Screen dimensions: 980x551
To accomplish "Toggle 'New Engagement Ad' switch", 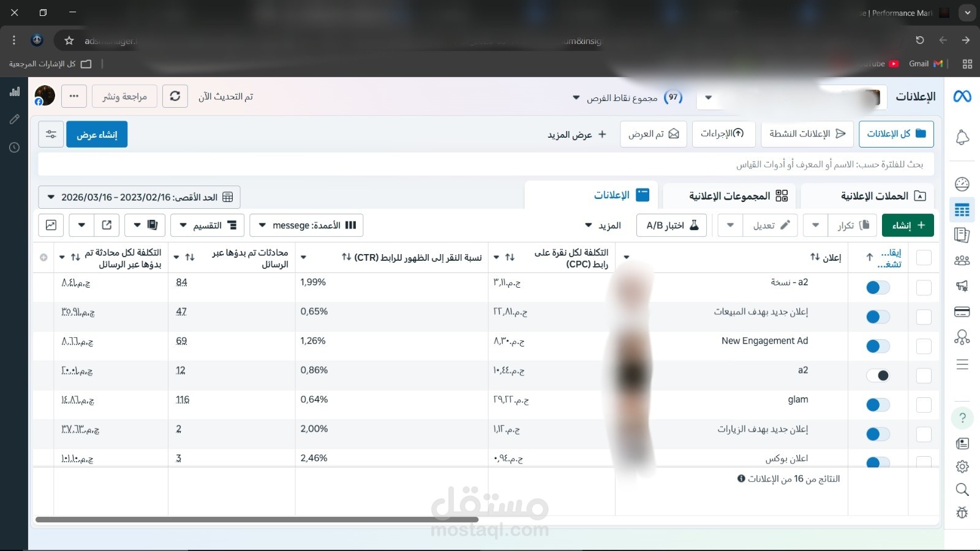I will coord(878,346).
